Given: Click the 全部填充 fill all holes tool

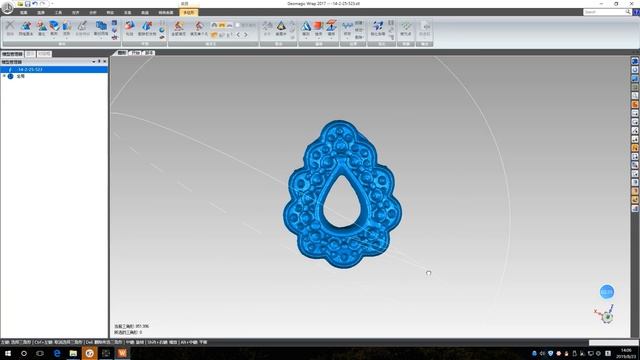Looking at the screenshot, I should pyautogui.click(x=178, y=29).
